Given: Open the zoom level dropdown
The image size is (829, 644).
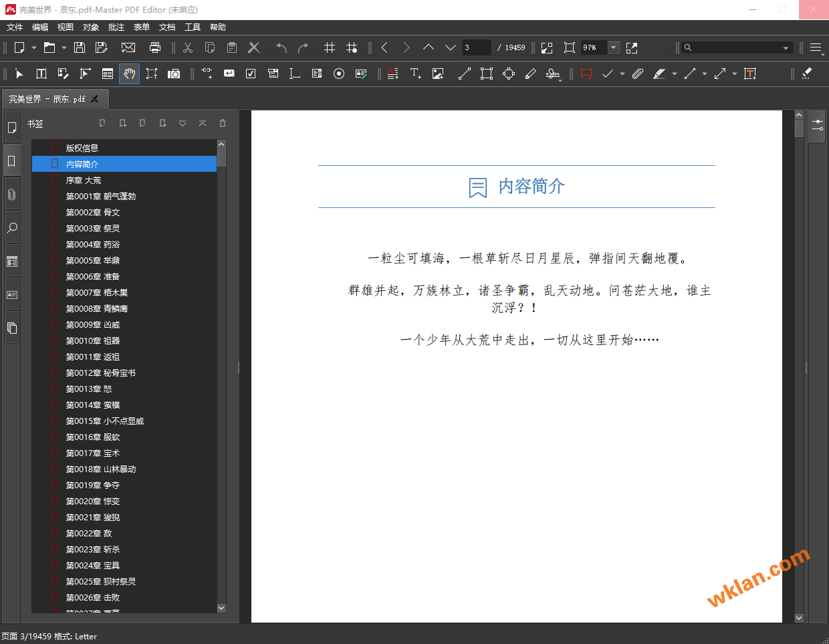Looking at the screenshot, I should tap(613, 47).
